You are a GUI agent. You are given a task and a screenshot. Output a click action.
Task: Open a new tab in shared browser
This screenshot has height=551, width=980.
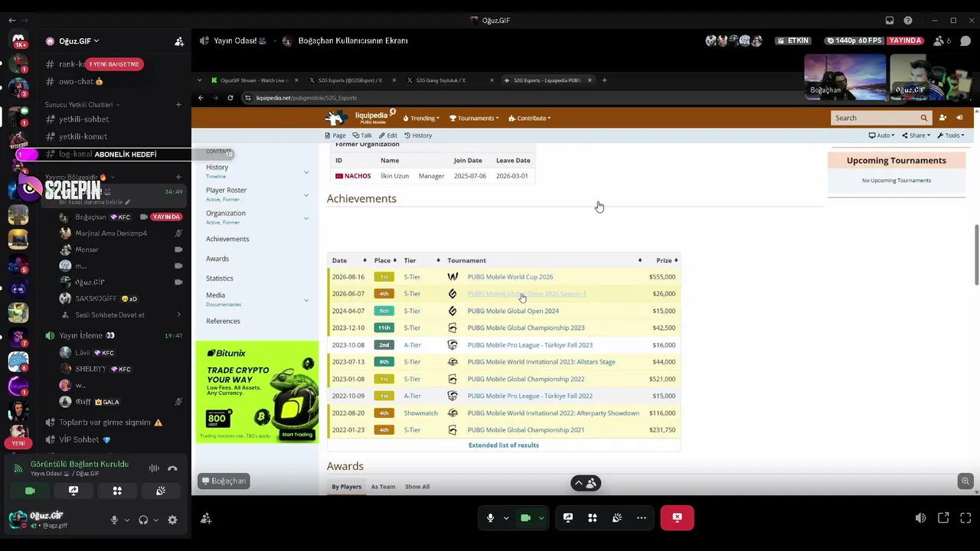[x=604, y=80]
